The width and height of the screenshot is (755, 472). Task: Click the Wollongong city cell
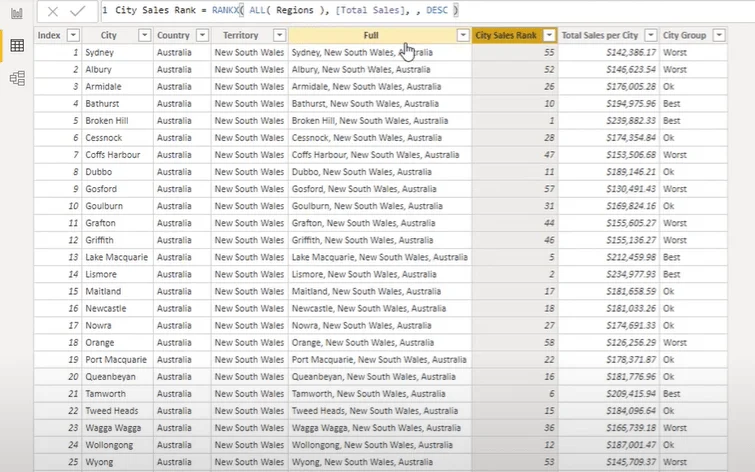pyautogui.click(x=117, y=445)
